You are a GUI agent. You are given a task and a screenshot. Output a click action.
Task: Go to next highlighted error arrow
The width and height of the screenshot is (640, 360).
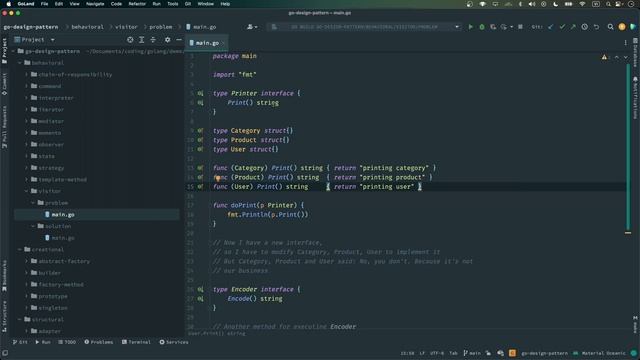[x=625, y=57]
